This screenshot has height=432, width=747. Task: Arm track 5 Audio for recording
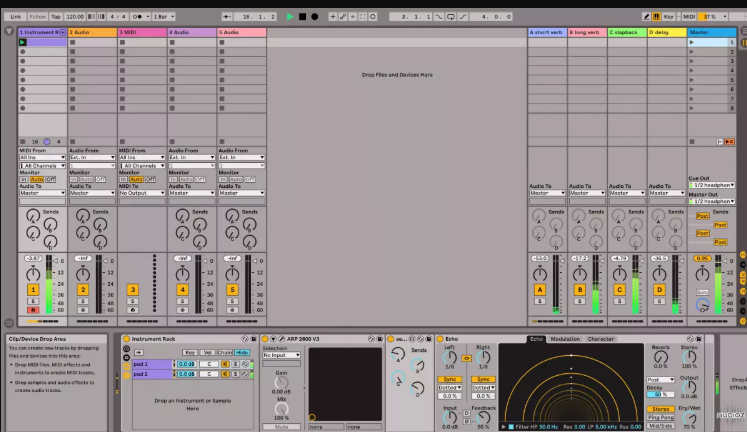pyautogui.click(x=232, y=310)
